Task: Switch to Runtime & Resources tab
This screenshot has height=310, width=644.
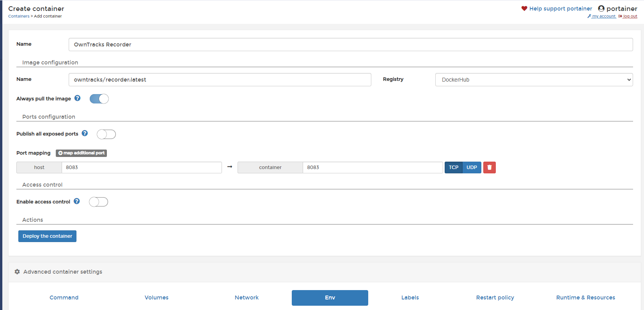Action: 585,298
